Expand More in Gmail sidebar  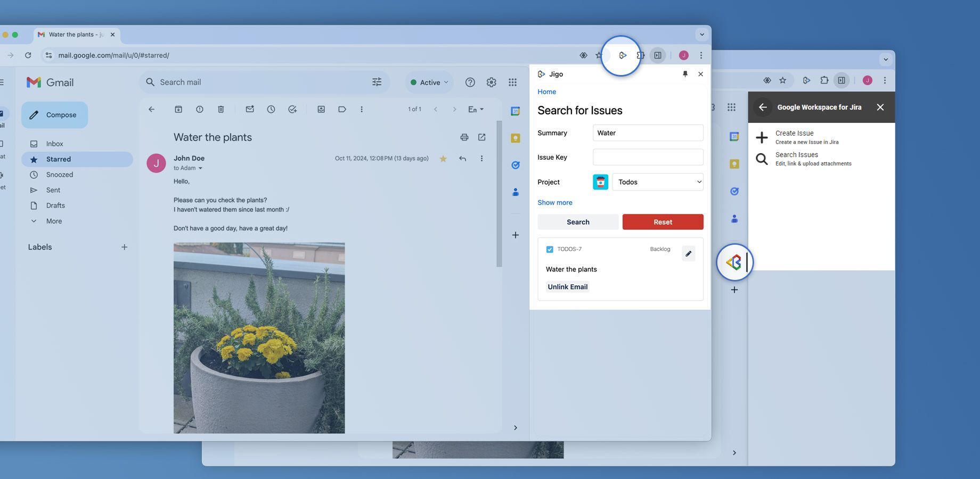click(54, 221)
